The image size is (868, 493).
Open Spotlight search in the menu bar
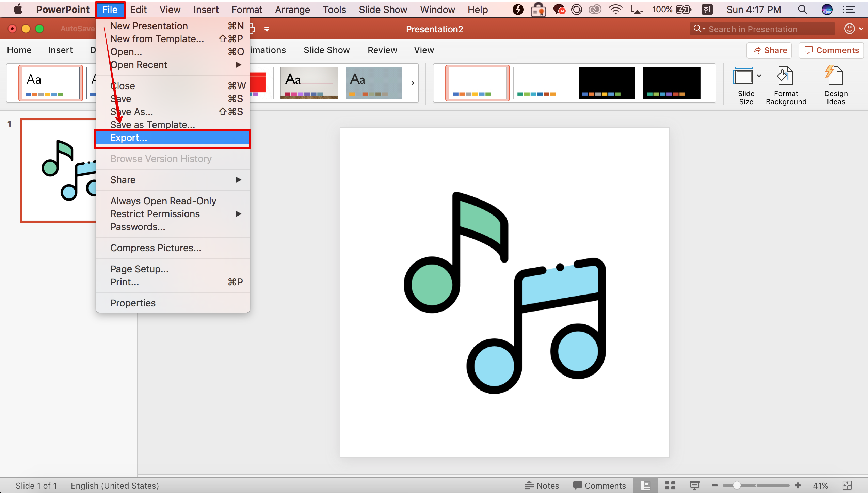point(802,10)
